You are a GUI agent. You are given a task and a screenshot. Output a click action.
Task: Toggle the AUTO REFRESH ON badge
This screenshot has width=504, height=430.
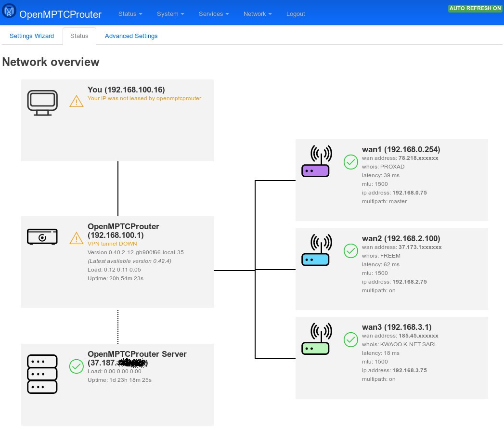pos(475,8)
